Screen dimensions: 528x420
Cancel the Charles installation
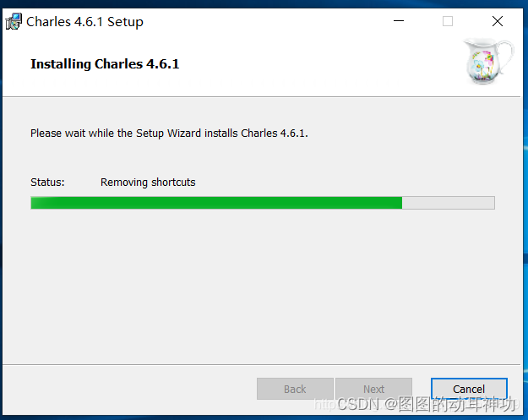469,389
